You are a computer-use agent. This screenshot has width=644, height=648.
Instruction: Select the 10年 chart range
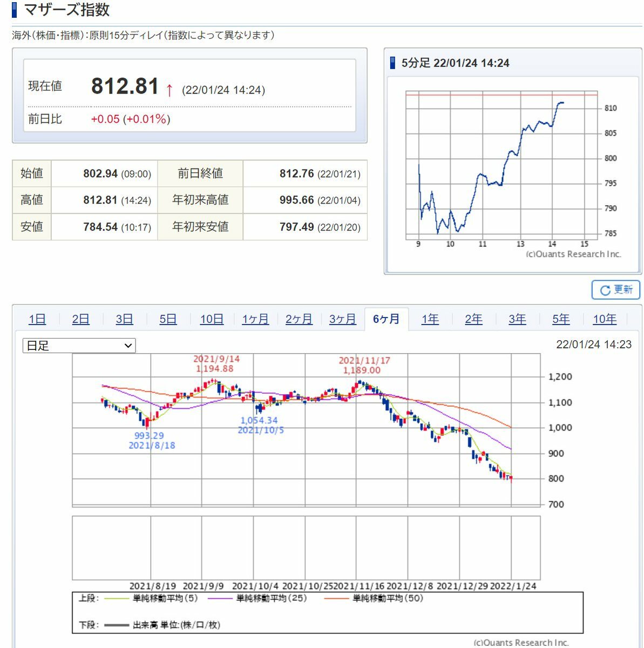coord(605,319)
